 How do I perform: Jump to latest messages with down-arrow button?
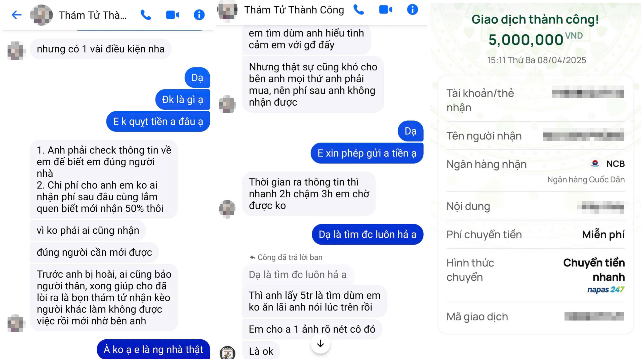320,343
